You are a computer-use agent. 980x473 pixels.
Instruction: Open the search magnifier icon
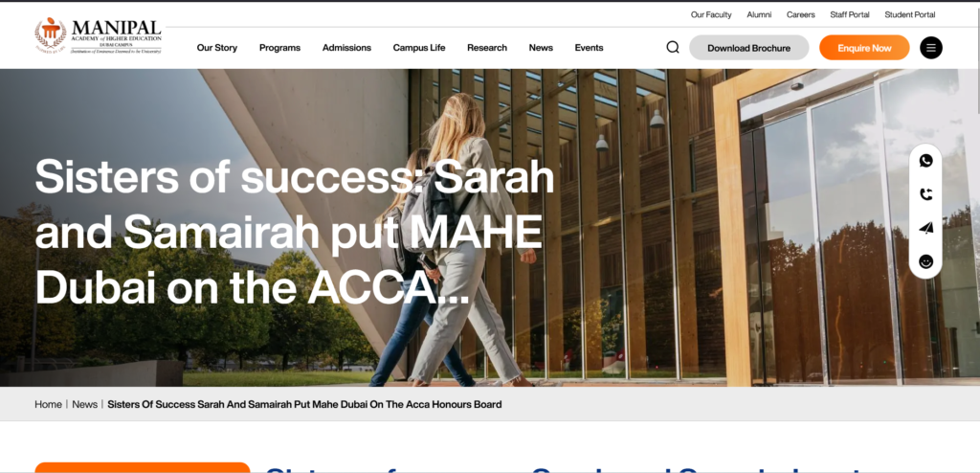click(673, 48)
